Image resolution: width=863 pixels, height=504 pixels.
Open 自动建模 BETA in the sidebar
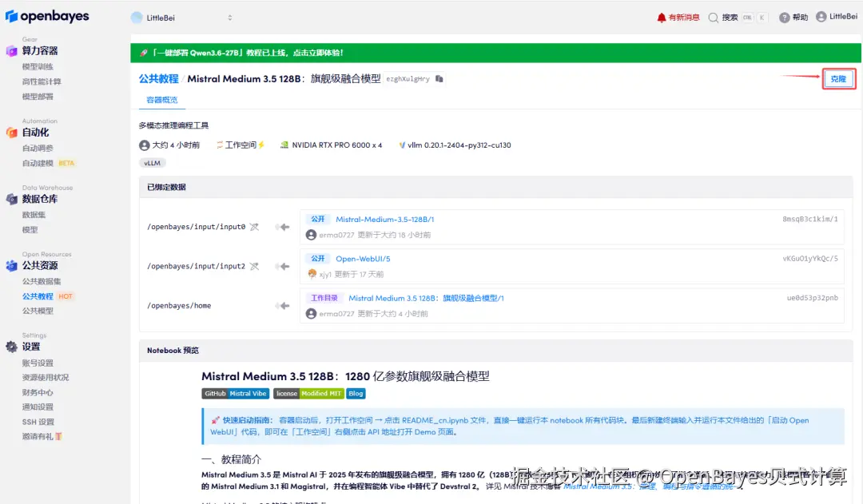(48, 163)
